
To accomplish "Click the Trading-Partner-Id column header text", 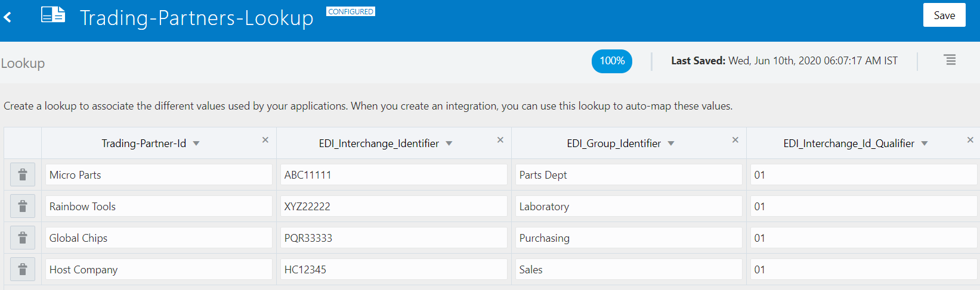I will pos(144,144).
